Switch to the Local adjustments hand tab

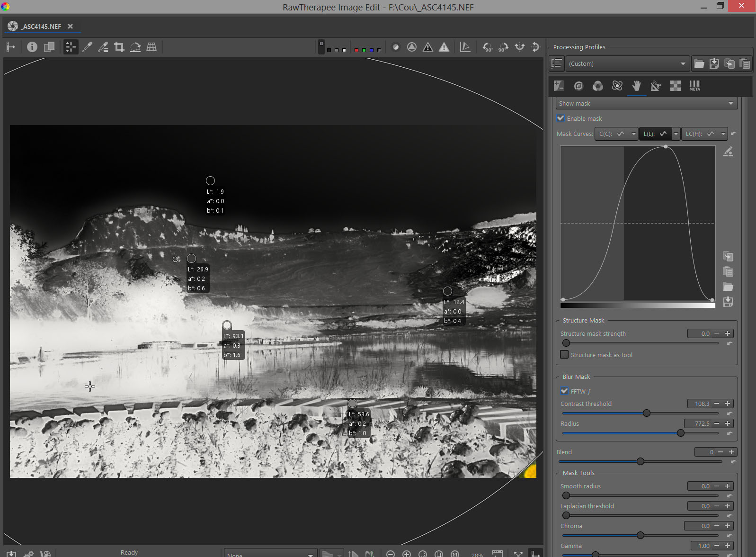(637, 86)
